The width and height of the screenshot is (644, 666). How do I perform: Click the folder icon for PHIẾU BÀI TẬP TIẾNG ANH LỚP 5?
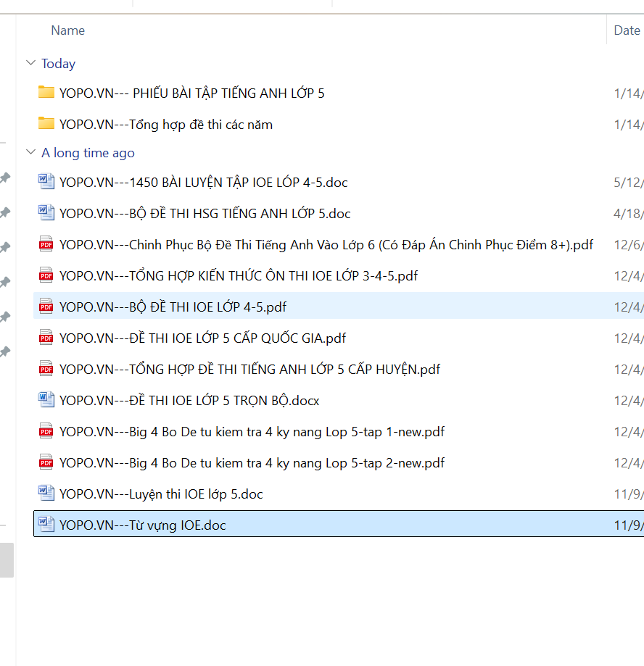coord(46,92)
